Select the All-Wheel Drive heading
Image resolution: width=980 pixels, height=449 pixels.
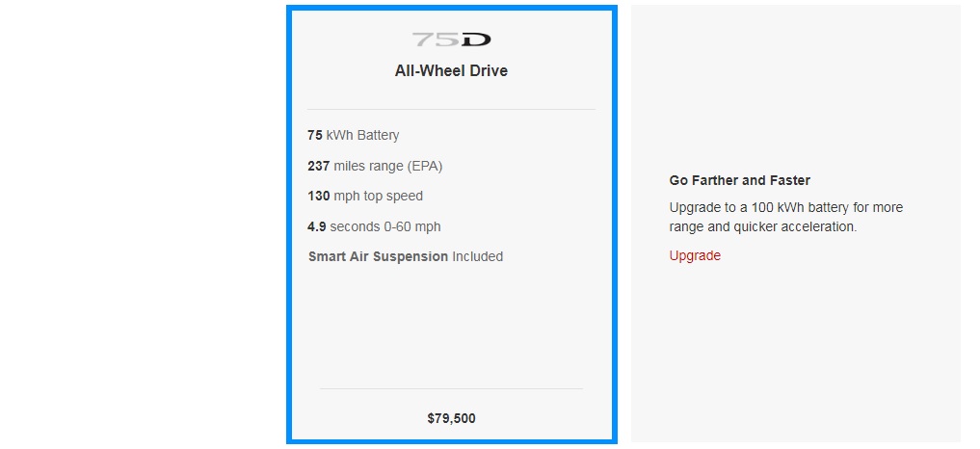click(x=451, y=71)
